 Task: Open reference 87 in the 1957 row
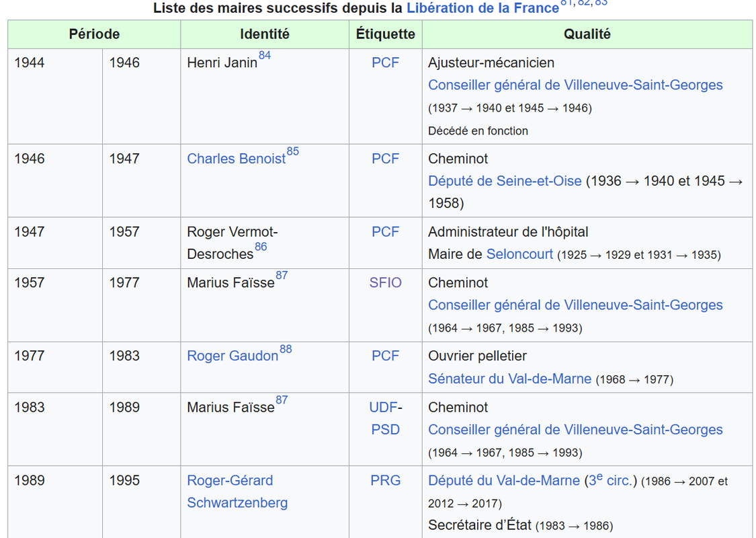[x=282, y=276]
